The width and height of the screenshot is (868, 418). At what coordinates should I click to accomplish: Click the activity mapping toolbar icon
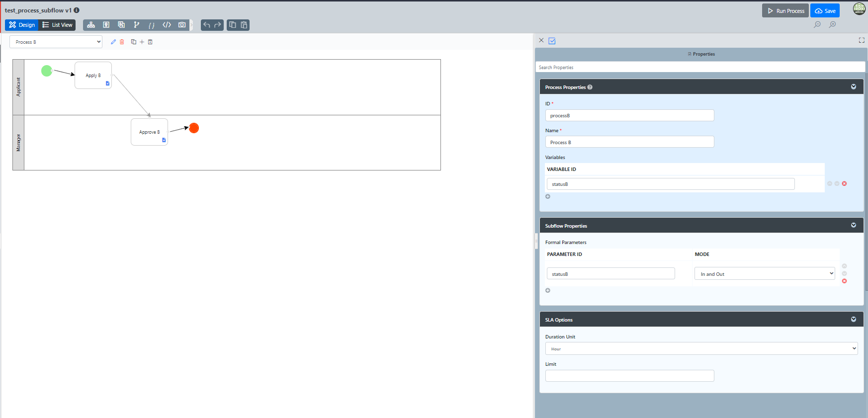tap(106, 25)
